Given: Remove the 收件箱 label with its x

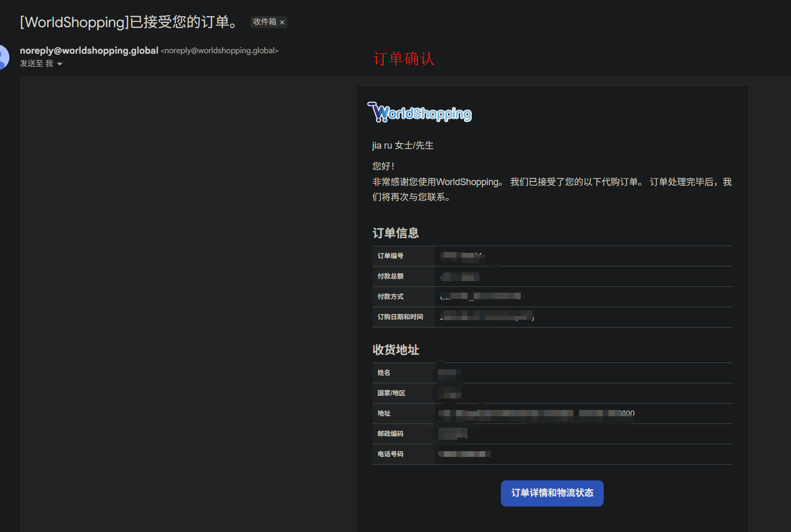Looking at the screenshot, I should 282,22.
